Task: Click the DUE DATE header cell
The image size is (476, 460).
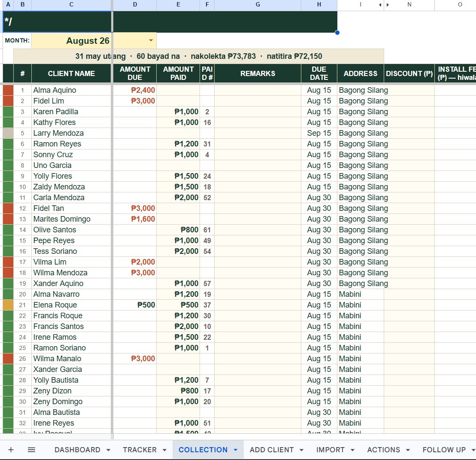Action: (x=319, y=73)
